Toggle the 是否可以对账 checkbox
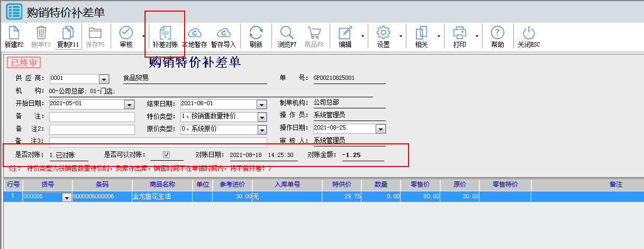The width and height of the screenshot is (644, 249). (166, 155)
